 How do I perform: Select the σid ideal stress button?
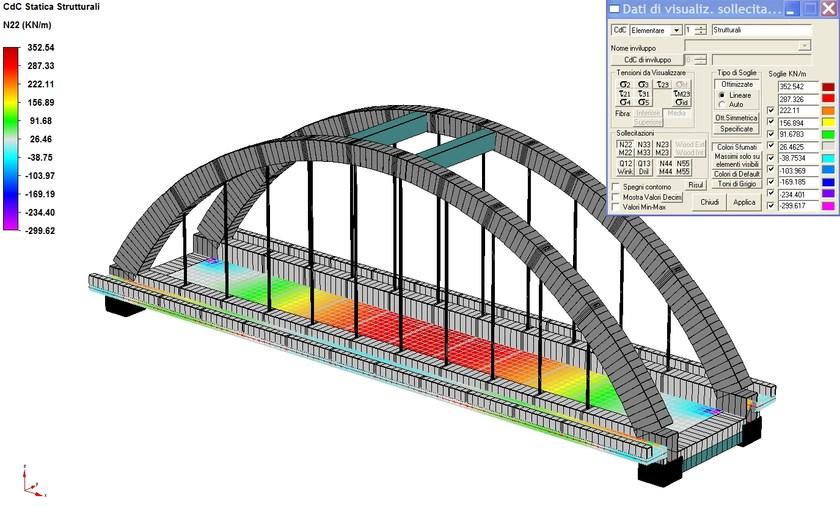tap(682, 102)
